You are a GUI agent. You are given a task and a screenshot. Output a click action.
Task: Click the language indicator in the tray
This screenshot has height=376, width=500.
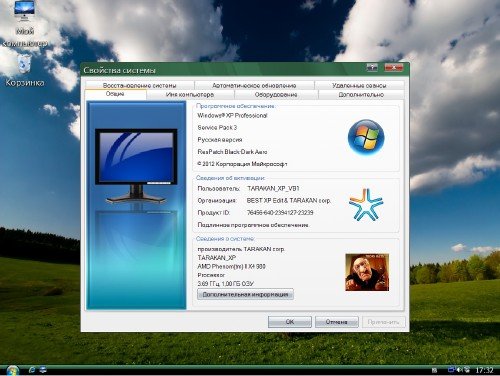[434, 370]
